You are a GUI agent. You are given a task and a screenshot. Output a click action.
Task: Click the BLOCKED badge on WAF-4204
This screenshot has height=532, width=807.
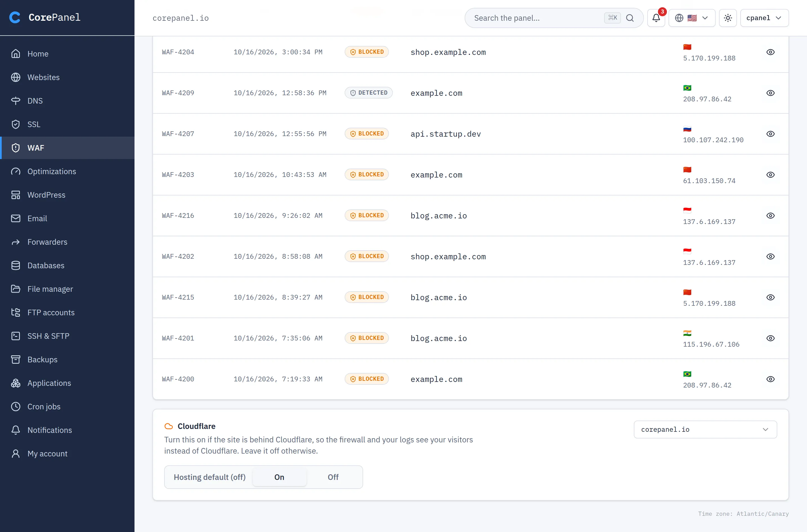[x=367, y=52]
